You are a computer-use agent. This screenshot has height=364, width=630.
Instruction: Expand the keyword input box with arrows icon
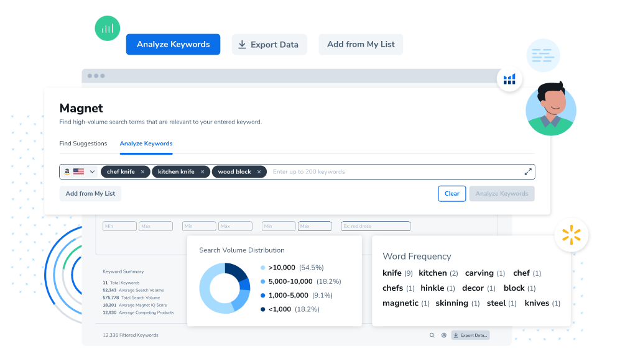(528, 172)
